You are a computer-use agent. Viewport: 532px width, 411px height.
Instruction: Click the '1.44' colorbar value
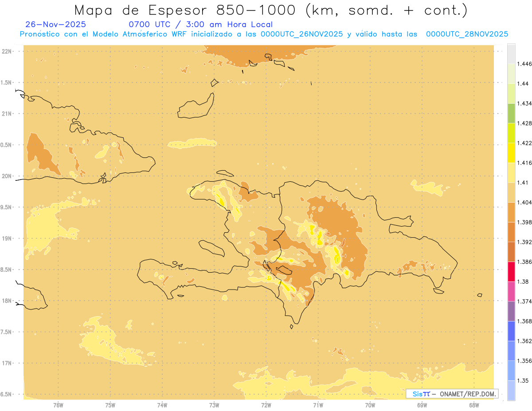click(x=523, y=83)
